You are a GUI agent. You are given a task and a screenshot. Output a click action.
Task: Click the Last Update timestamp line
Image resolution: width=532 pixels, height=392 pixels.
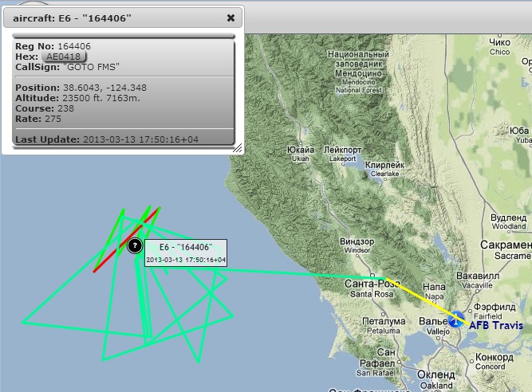(x=107, y=139)
